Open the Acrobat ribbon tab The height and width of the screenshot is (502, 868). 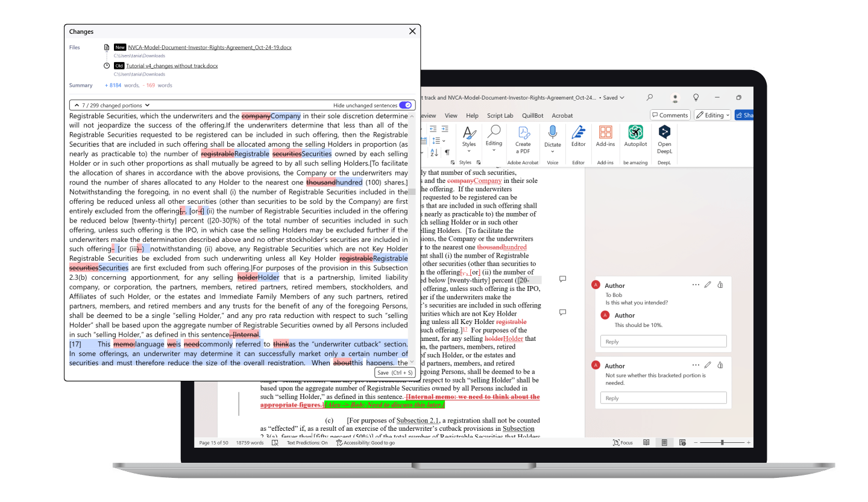(561, 115)
